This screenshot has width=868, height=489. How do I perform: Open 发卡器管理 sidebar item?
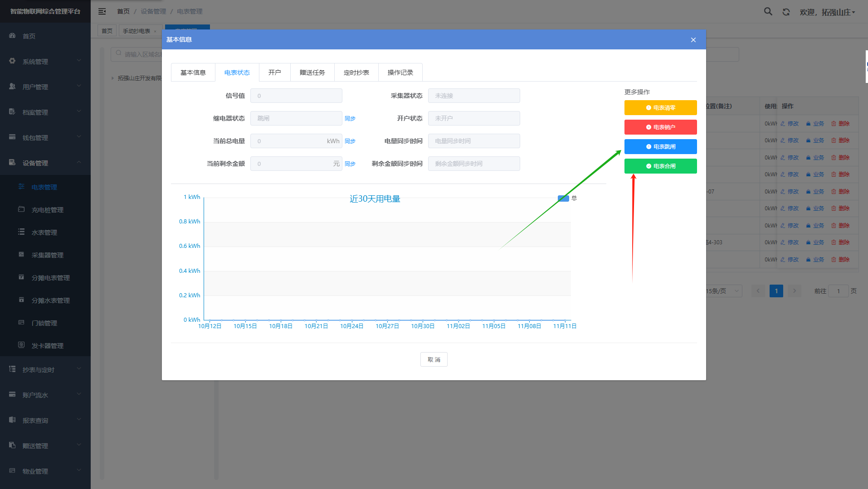tap(47, 346)
